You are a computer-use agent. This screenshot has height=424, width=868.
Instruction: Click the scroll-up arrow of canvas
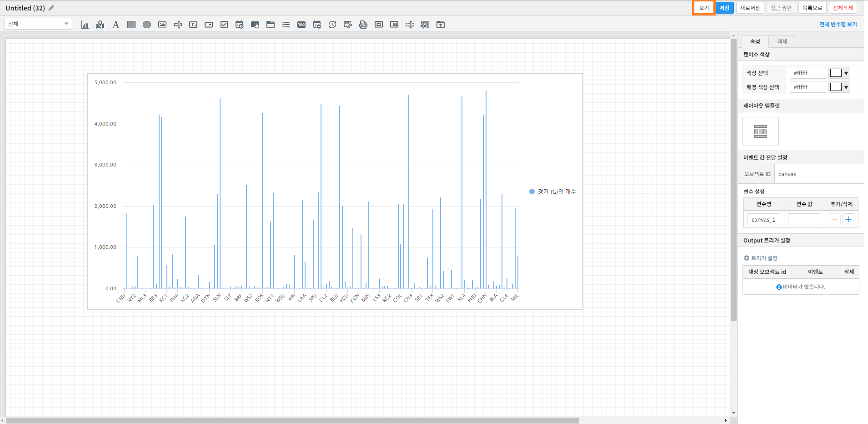click(x=733, y=35)
